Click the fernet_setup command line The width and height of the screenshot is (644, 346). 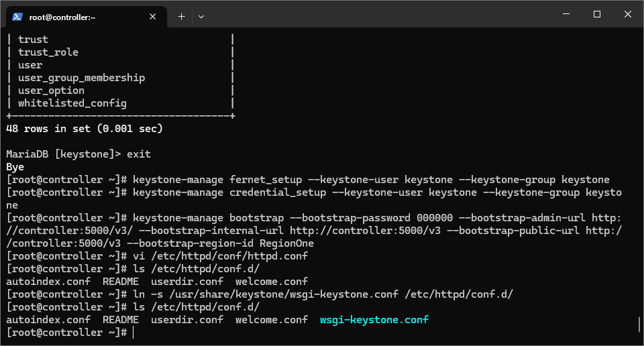pos(371,180)
